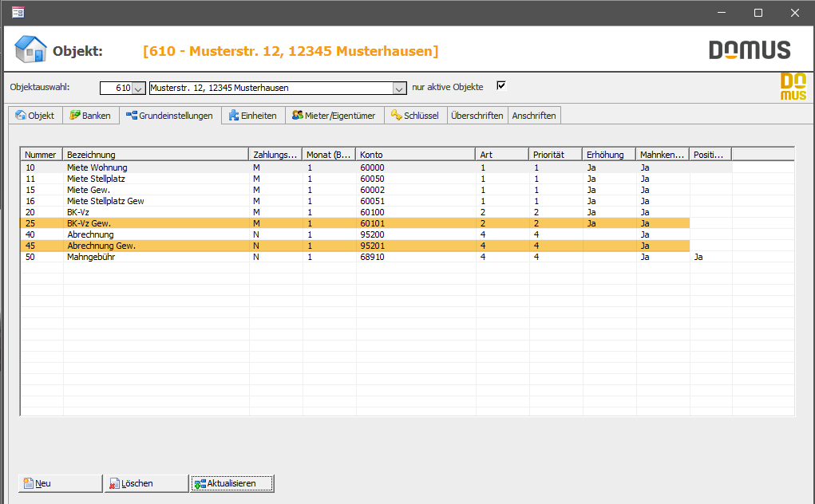Select the 'Miete Stellplatz Gew' row
Image resolution: width=815 pixels, height=504 pixels.
tap(376, 201)
